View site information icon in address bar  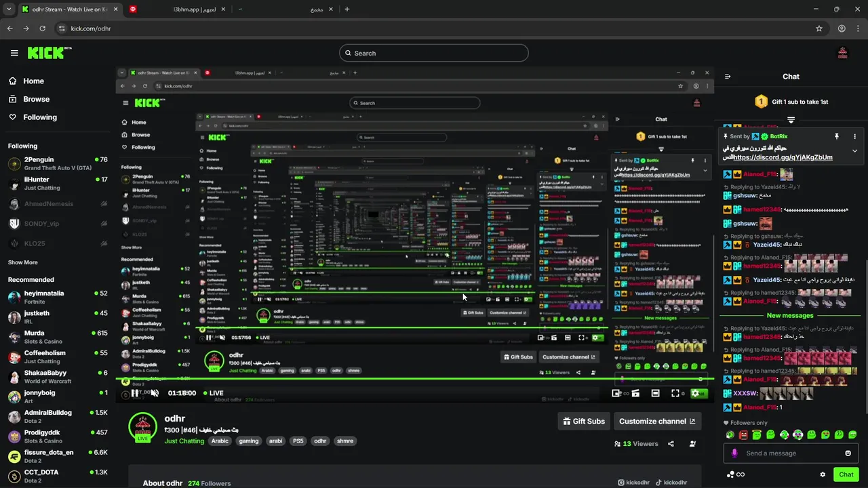pyautogui.click(x=62, y=28)
